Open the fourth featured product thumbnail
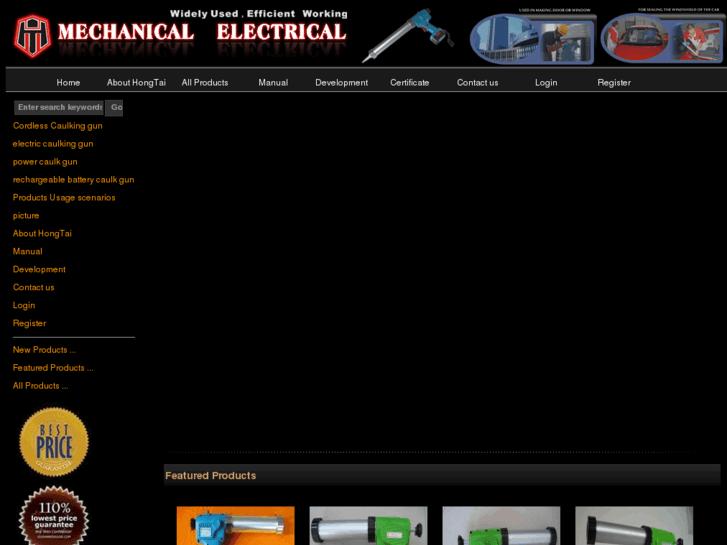Viewport: 727px width, 545px height. click(634, 526)
